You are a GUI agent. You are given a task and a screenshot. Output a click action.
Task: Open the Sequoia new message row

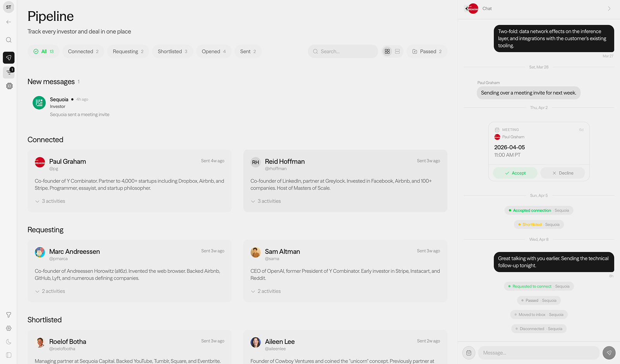pyautogui.click(x=237, y=106)
